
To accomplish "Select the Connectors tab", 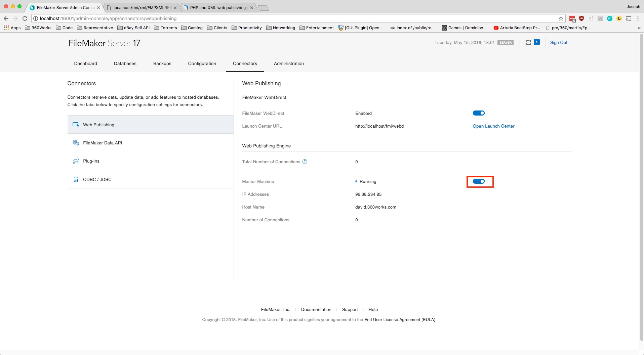I will coord(245,63).
